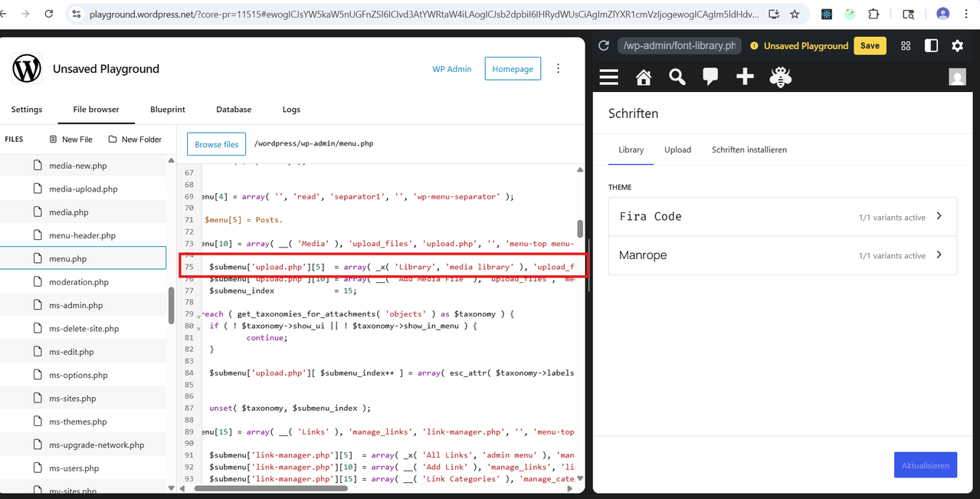Open the browser extensions puzzle icon

(873, 14)
